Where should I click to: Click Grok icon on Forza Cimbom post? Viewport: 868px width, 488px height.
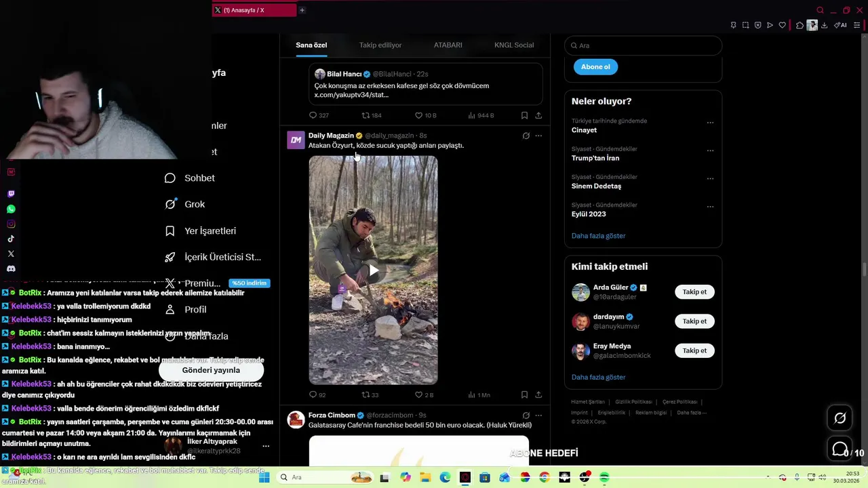coord(526,415)
